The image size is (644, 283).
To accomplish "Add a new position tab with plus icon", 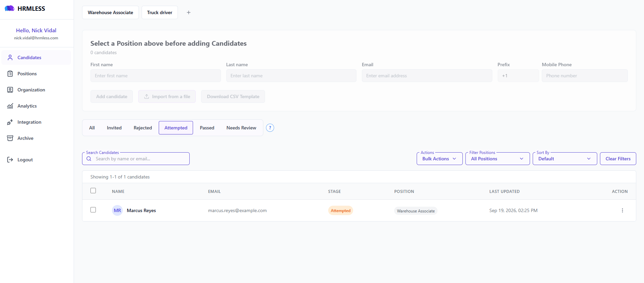I will (189, 12).
